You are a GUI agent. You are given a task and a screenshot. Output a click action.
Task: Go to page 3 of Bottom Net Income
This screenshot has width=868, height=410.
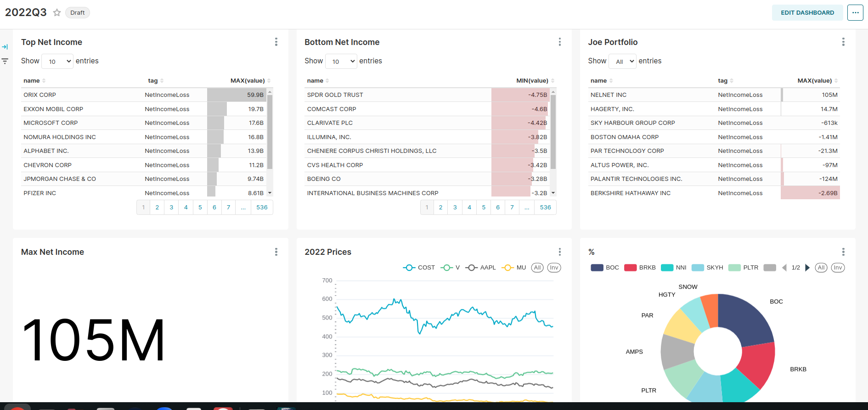455,208
